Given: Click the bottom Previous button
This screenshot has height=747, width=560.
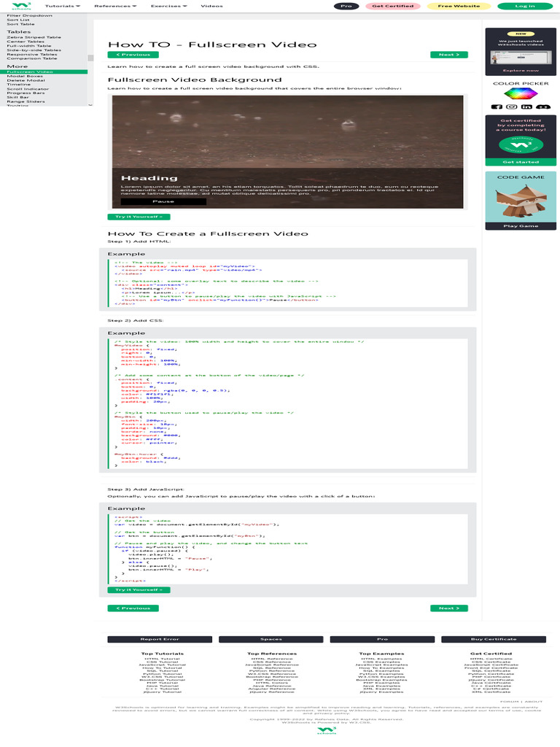Looking at the screenshot, I should [133, 608].
